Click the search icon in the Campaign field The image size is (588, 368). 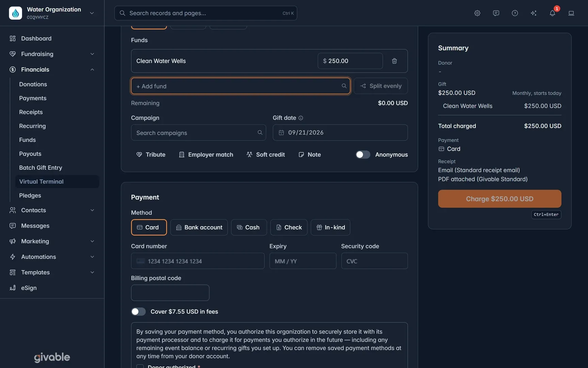coord(260,133)
